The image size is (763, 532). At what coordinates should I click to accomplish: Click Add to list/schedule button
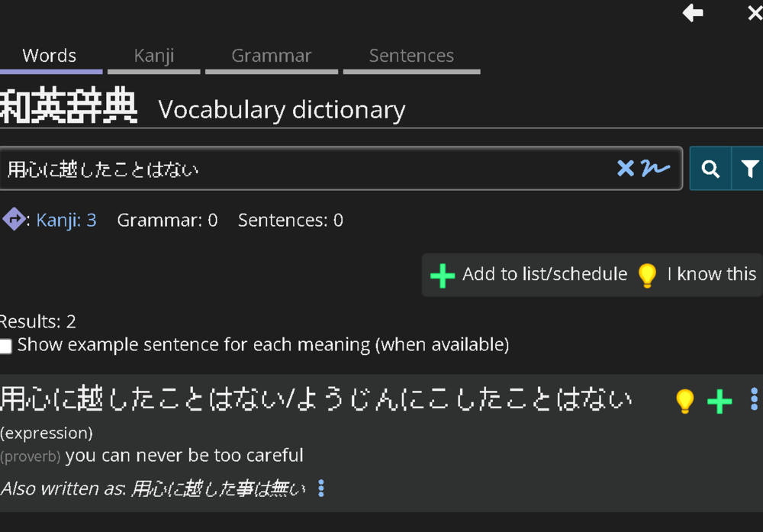pos(529,275)
